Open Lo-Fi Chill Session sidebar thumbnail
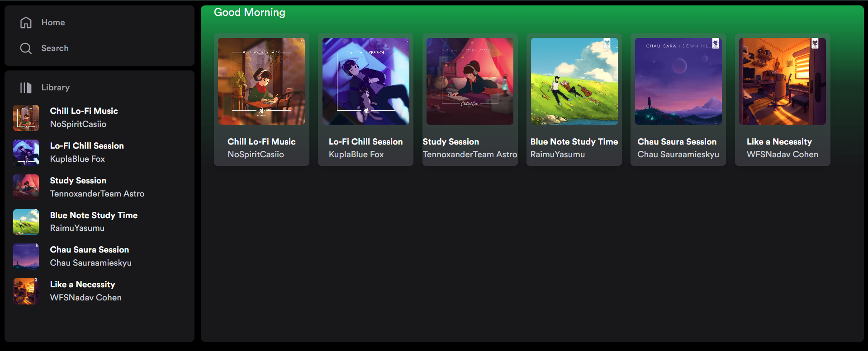Viewport: 868px width, 351px height. (x=26, y=153)
